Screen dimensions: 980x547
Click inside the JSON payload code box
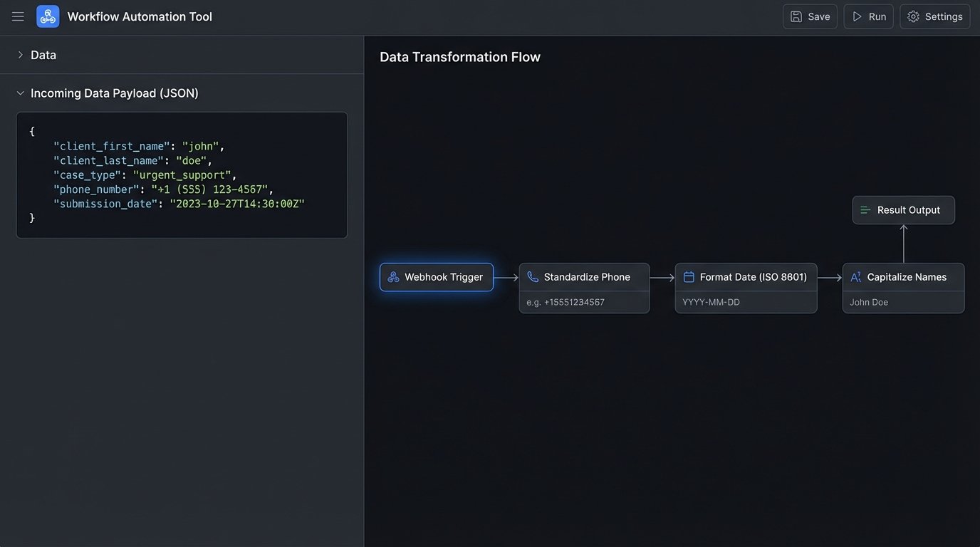click(182, 175)
